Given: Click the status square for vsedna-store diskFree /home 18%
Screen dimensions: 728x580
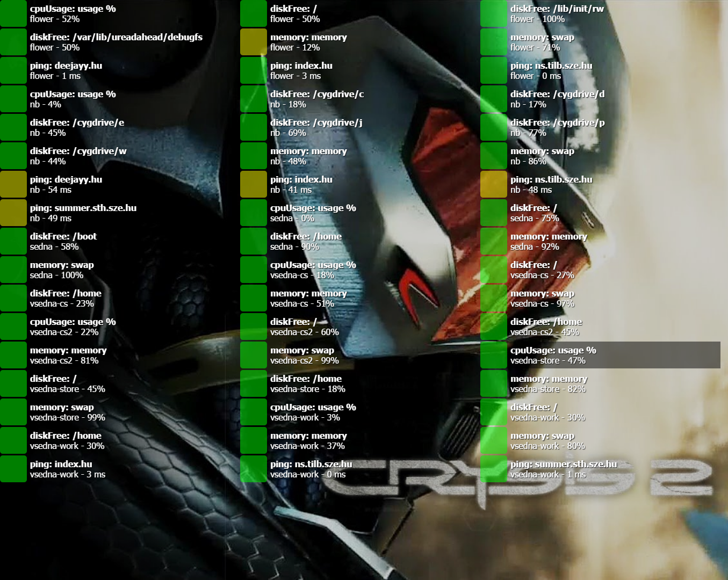Looking at the screenshot, I should tap(254, 383).
